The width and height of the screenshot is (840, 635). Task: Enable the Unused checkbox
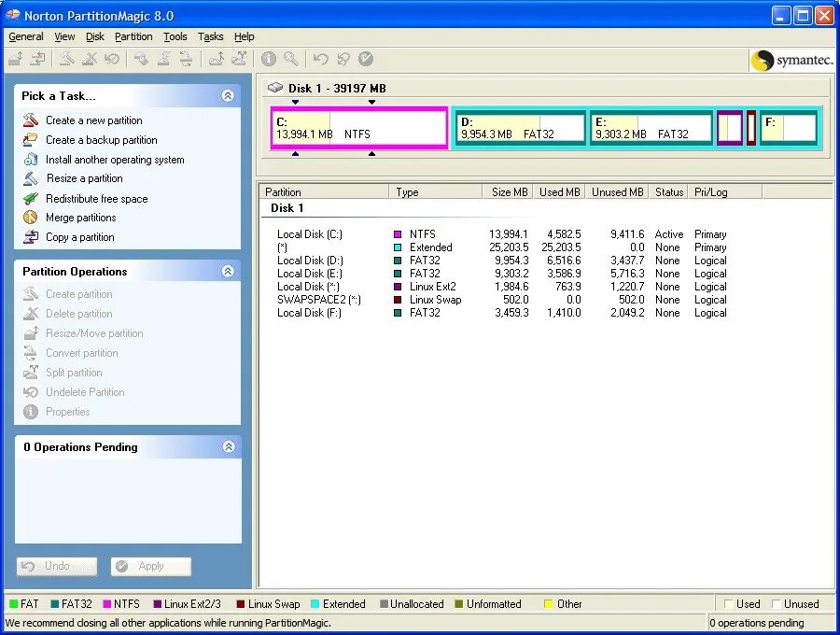[776, 603]
